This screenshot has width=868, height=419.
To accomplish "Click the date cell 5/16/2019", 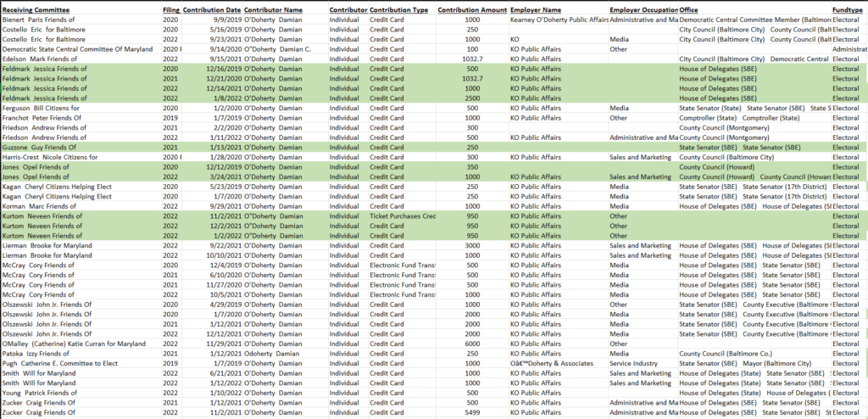I will coord(226,30).
